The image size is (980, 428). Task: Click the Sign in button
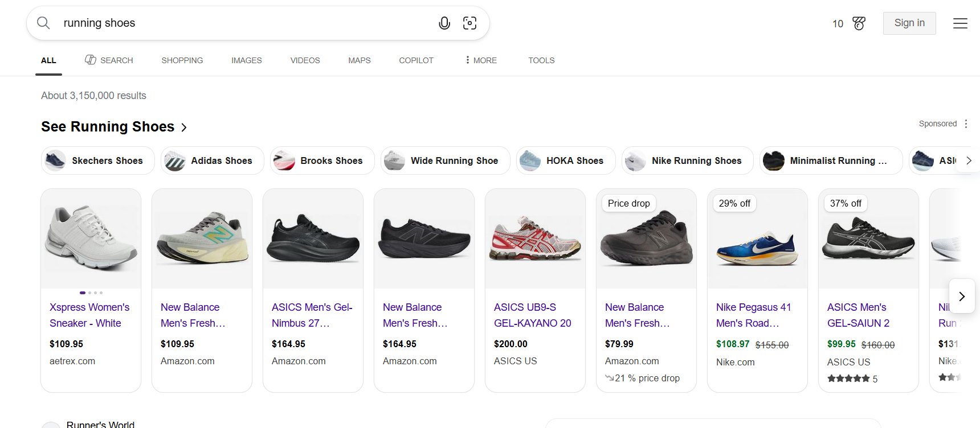(x=909, y=23)
